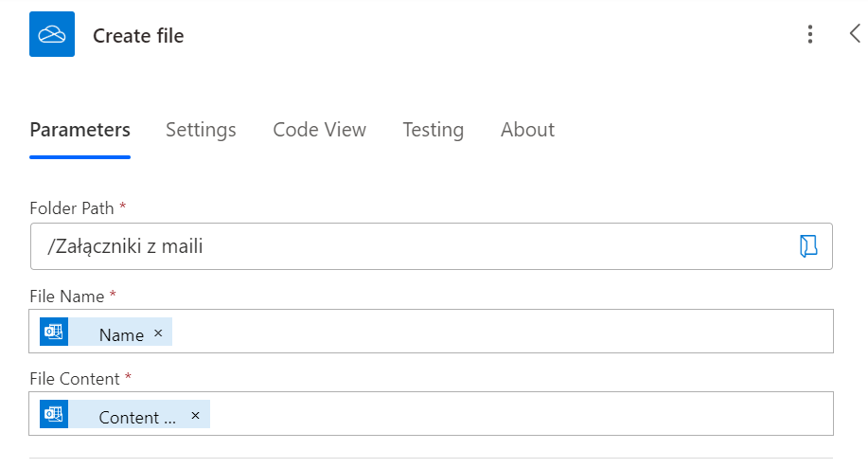Click the File Content field label
The width and height of the screenshot is (868, 468).
[75, 379]
